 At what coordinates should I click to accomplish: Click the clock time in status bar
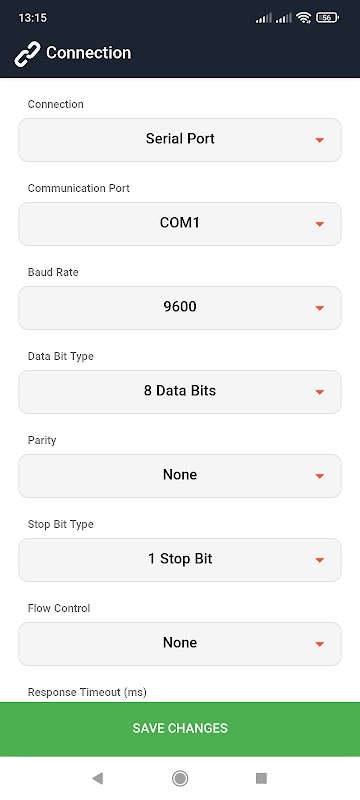point(33,18)
